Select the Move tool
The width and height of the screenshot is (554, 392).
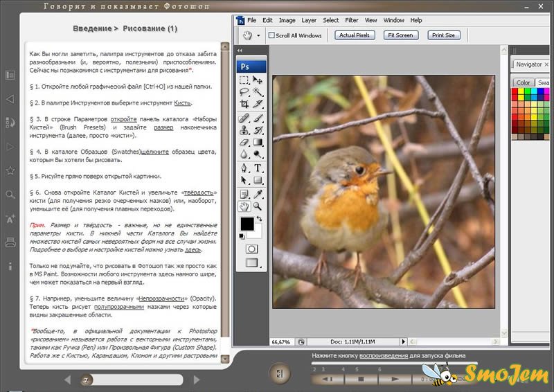[258, 80]
